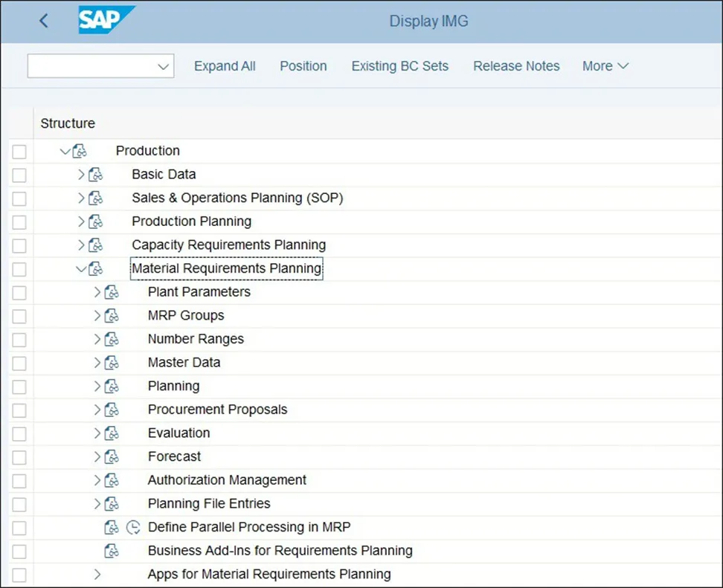This screenshot has height=588, width=723.
Task: Click documentation icon beside Forecast
Action: coord(112,456)
